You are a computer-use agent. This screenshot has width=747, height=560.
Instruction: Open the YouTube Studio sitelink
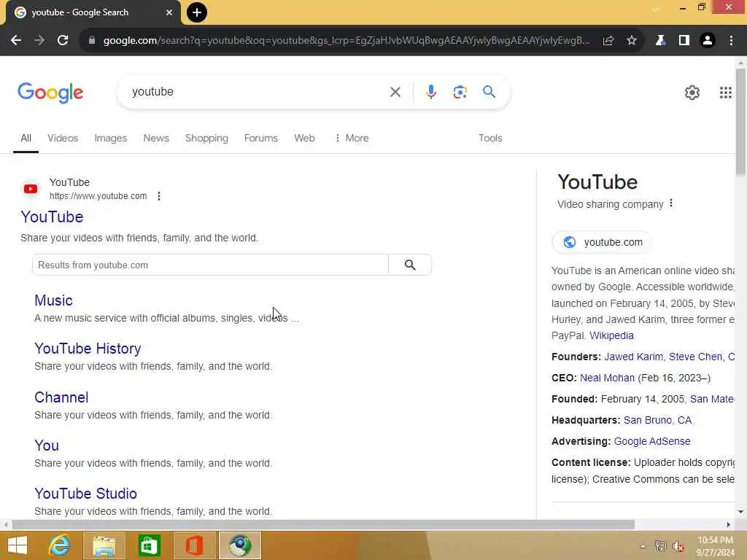86,494
